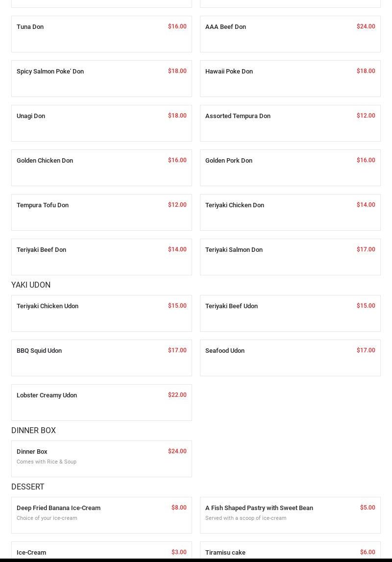Image resolution: width=392 pixels, height=562 pixels.
Task: Select Unagi Don from the menu
Action: (101, 123)
